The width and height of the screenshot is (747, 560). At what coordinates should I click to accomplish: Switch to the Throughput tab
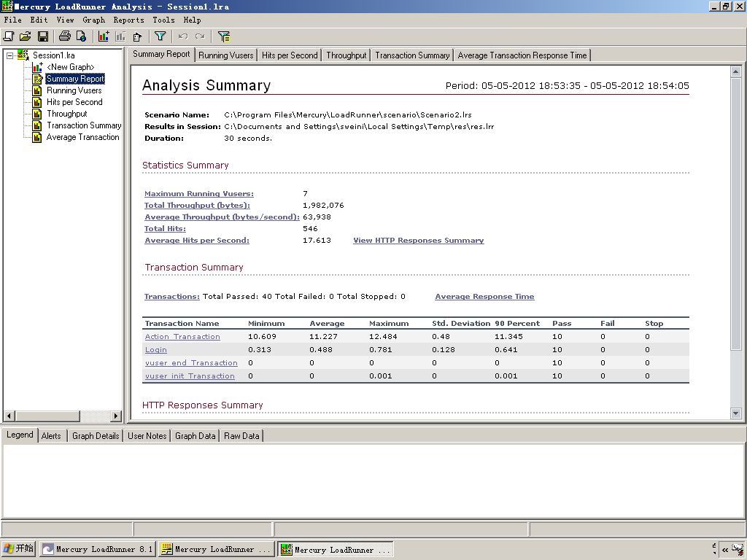point(347,55)
